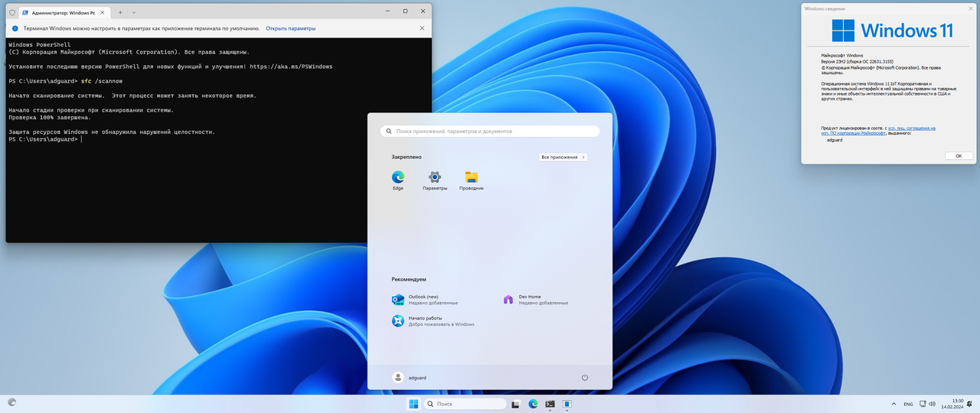Click the admin shield icon in Terminal title bar

12,12
